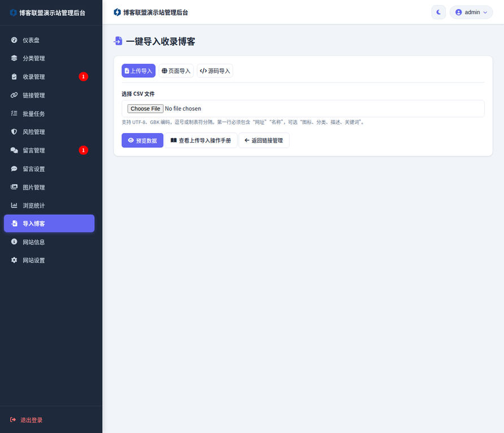
Task: Click the images icon beside 图片管理
Action: tap(14, 187)
